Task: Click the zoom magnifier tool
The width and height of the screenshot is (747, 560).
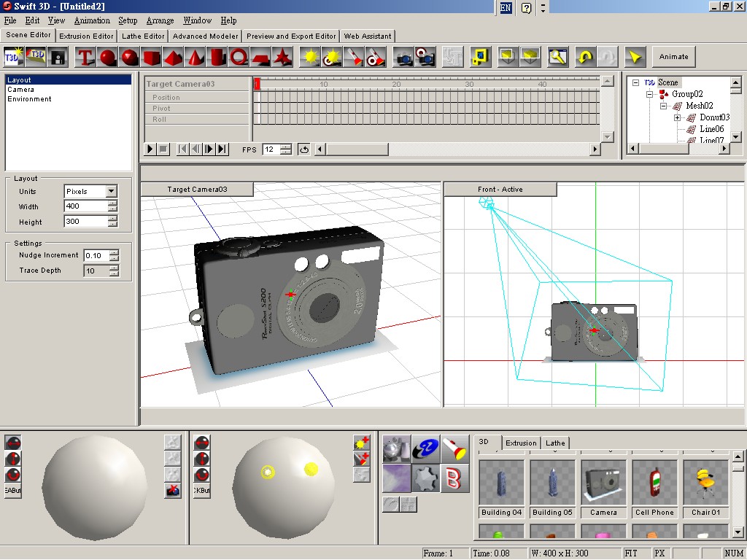Action: pos(557,57)
